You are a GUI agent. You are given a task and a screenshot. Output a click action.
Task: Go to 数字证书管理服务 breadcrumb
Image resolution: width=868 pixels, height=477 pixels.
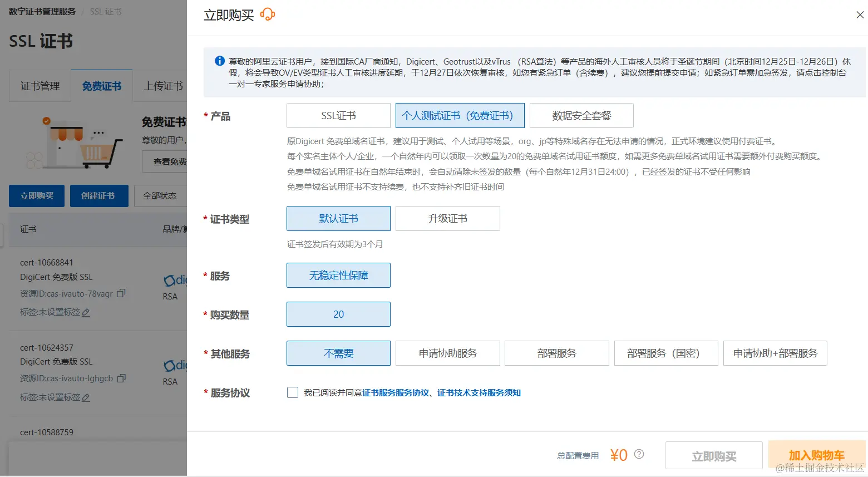coord(42,11)
